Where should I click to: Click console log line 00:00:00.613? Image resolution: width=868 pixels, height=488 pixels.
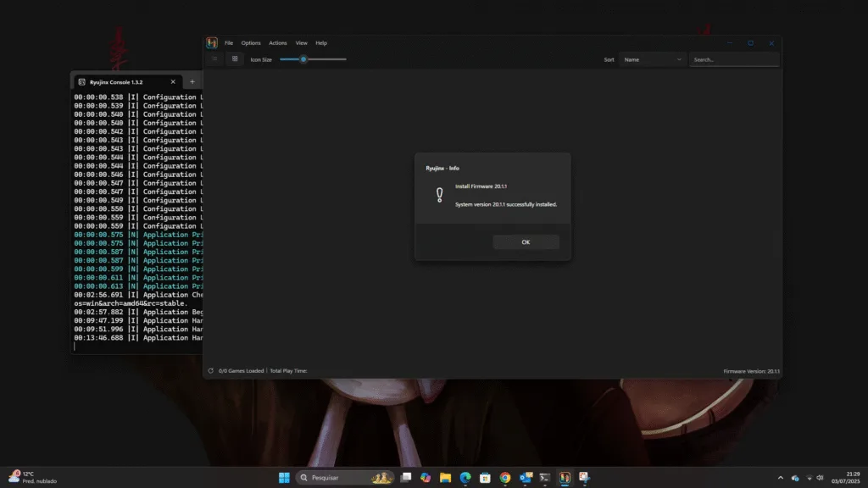click(138, 286)
